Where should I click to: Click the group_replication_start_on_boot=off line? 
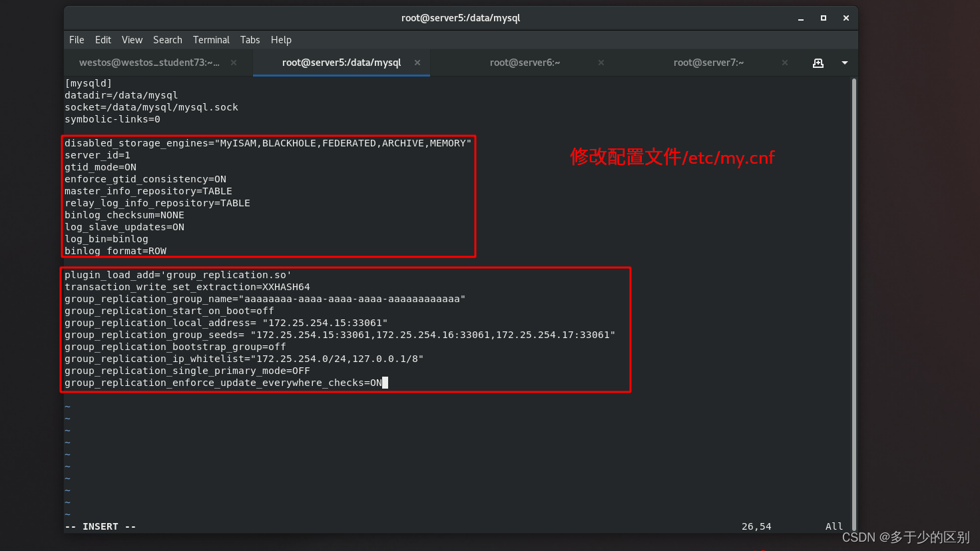[169, 311]
